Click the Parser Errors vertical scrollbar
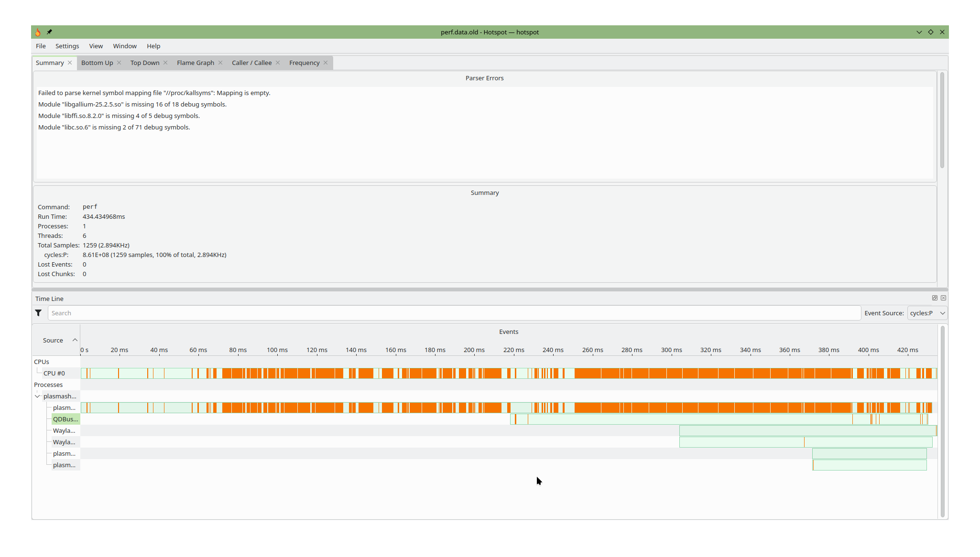980x557 pixels. (x=942, y=119)
